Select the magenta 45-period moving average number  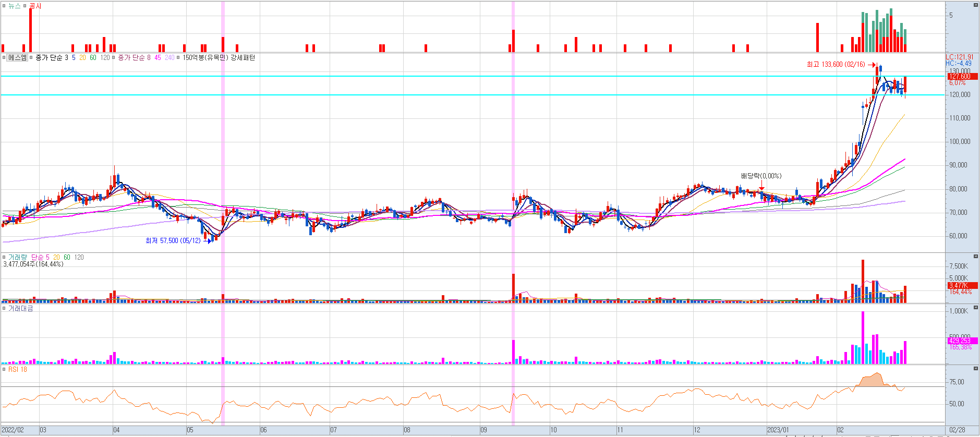tap(158, 57)
